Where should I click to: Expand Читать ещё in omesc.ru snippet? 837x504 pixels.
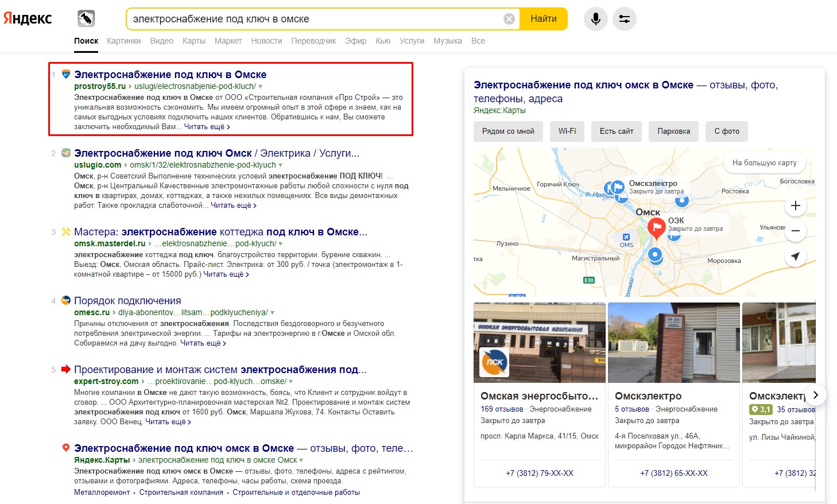click(x=203, y=343)
